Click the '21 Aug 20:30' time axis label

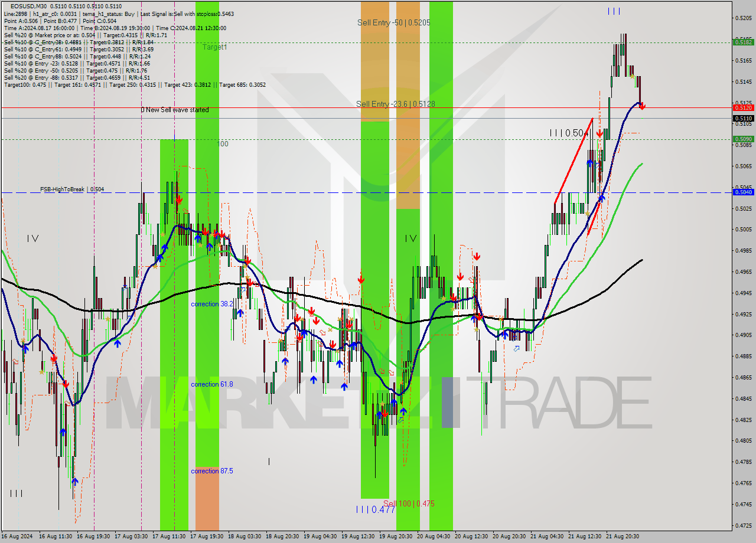click(622, 537)
